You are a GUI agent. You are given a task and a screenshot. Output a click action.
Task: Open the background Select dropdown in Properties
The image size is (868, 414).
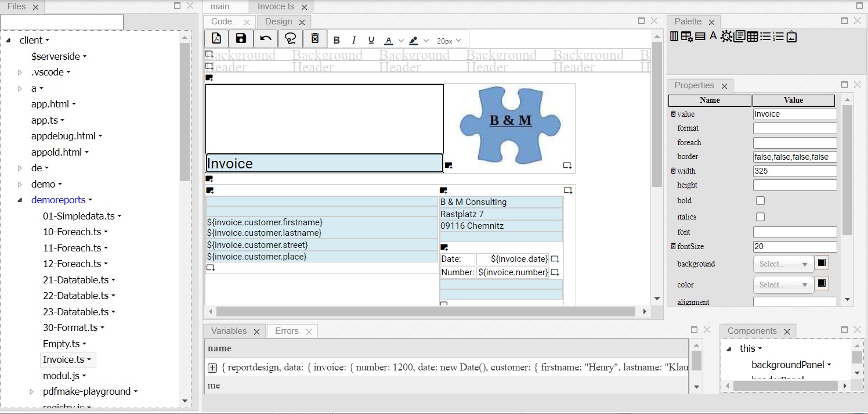(x=783, y=264)
